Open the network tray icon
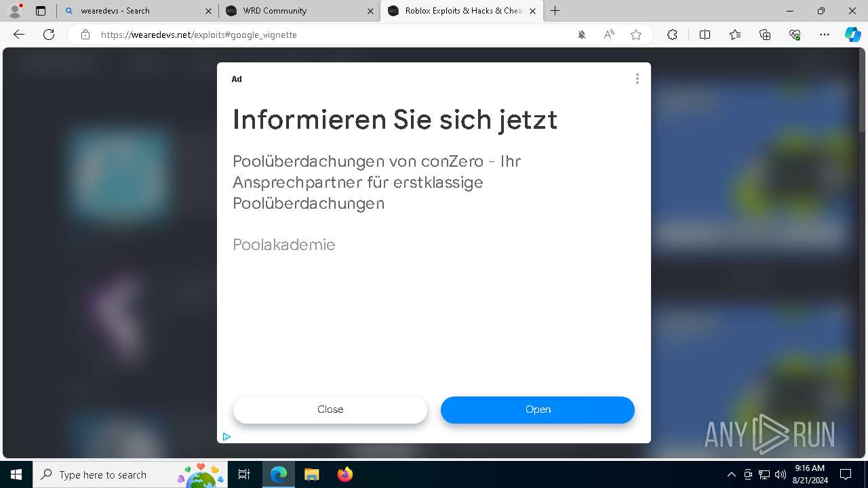The width and height of the screenshot is (868, 488). click(764, 474)
